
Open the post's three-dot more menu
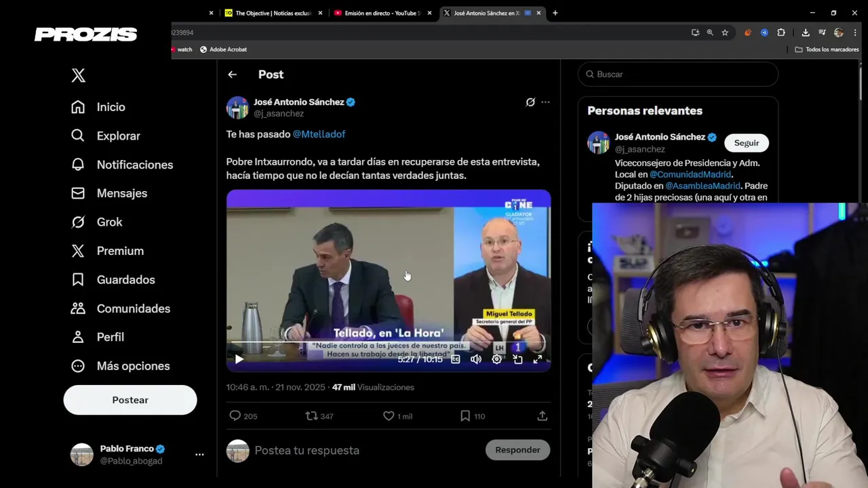(x=545, y=102)
